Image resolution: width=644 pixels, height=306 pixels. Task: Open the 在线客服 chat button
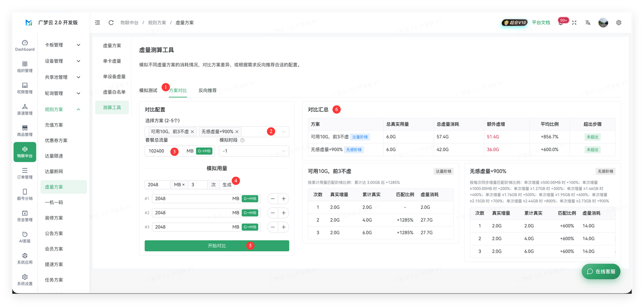[601, 271]
